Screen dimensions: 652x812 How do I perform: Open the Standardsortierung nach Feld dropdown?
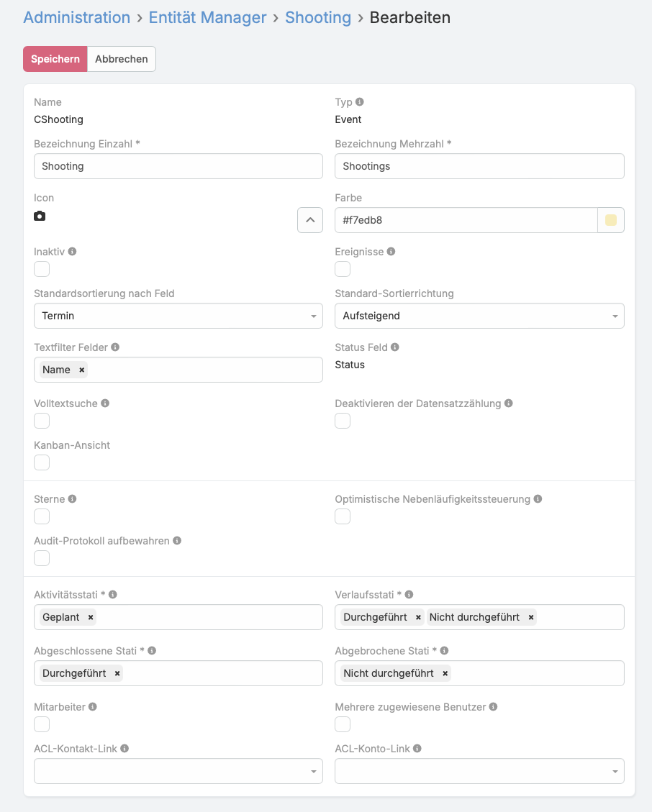tap(178, 316)
